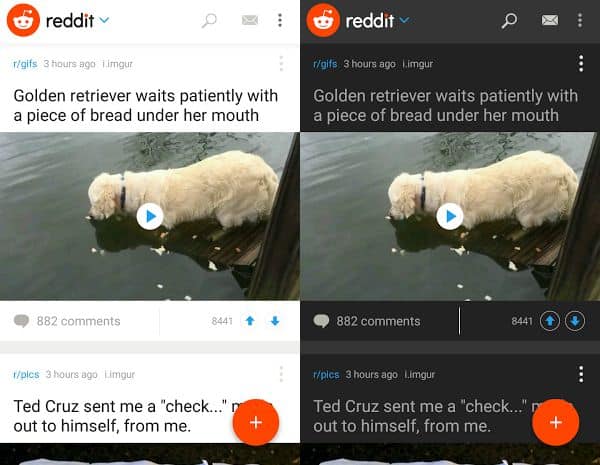600x465 pixels.
Task: Tap orange plus button on dark screen
Action: coord(556,423)
